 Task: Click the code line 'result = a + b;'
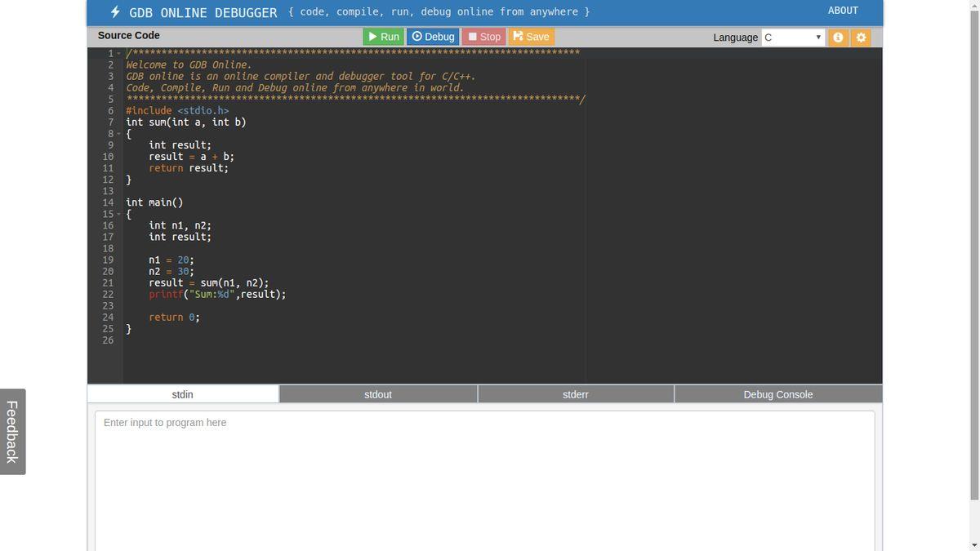[191, 157]
